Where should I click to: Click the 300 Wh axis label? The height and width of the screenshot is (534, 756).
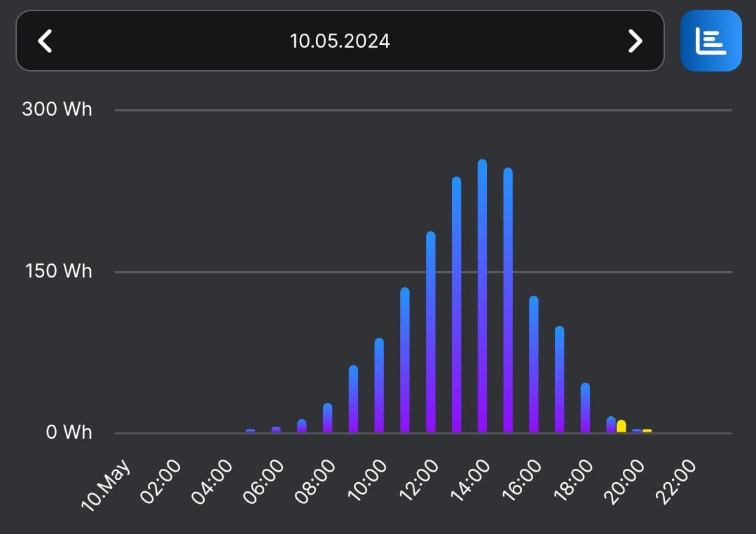pos(57,109)
